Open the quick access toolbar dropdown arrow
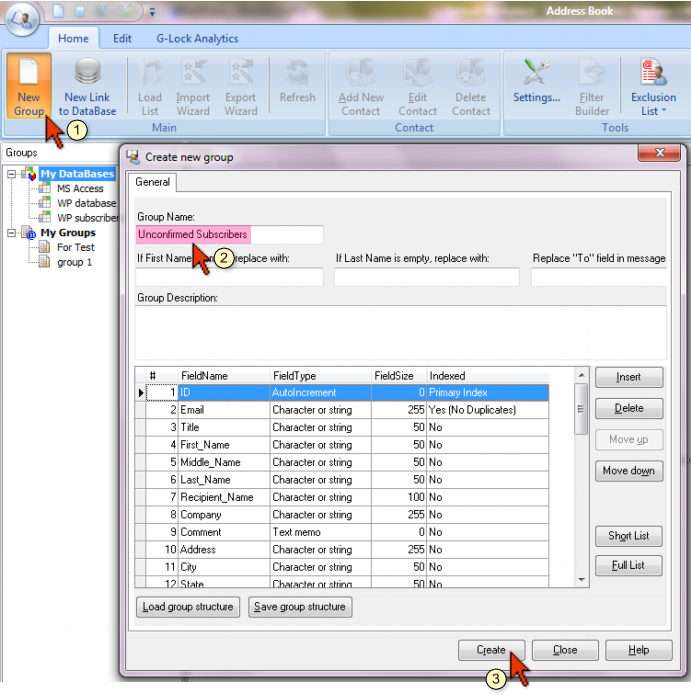 tap(152, 12)
